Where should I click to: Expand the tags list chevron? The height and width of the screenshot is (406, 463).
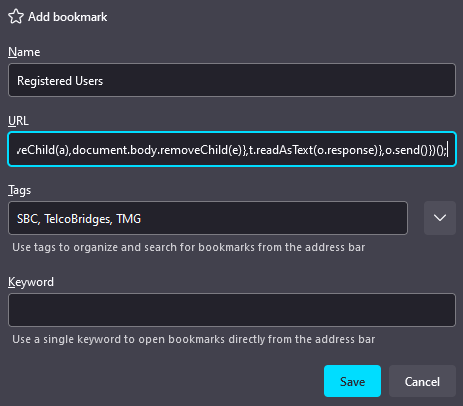pyautogui.click(x=440, y=218)
